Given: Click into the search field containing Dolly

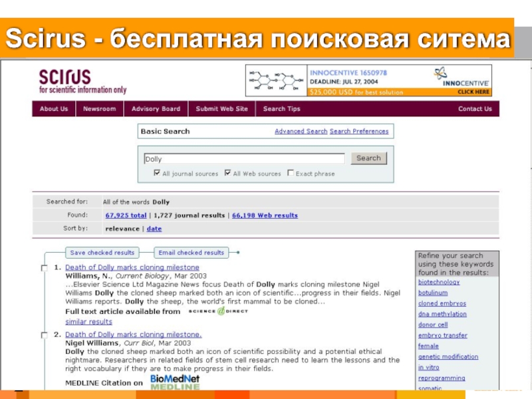Looking at the screenshot, I should coord(244,159).
